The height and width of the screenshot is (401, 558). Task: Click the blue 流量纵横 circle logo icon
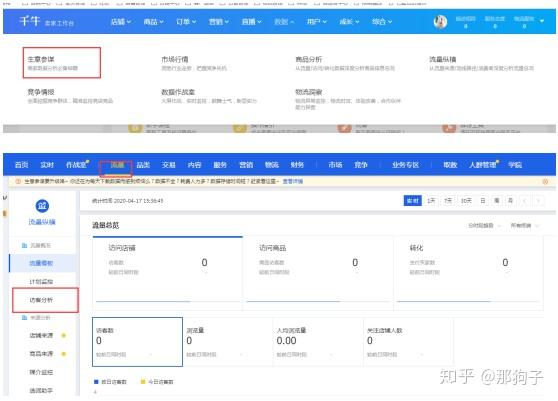42,206
